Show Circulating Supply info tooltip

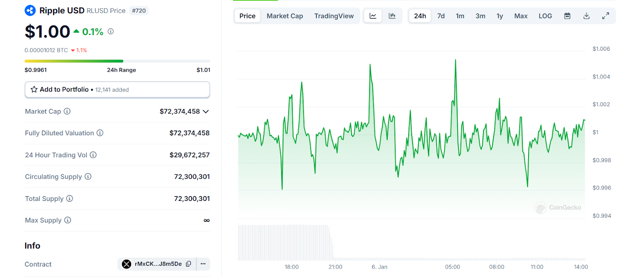88,177
